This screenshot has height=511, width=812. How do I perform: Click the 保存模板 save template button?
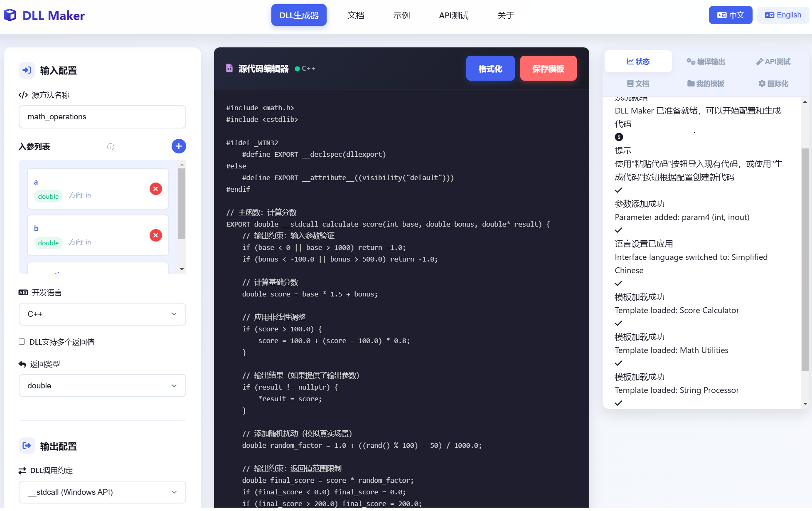[548, 69]
